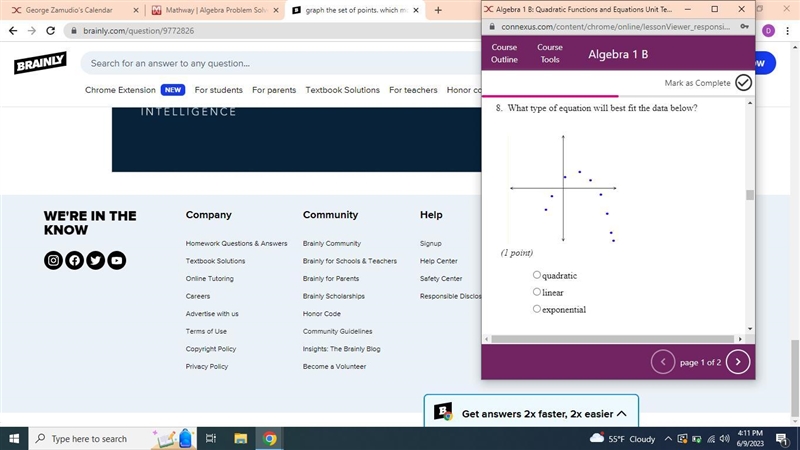Click lesson scrollbar down arrow
The image size is (800, 450).
749,329
